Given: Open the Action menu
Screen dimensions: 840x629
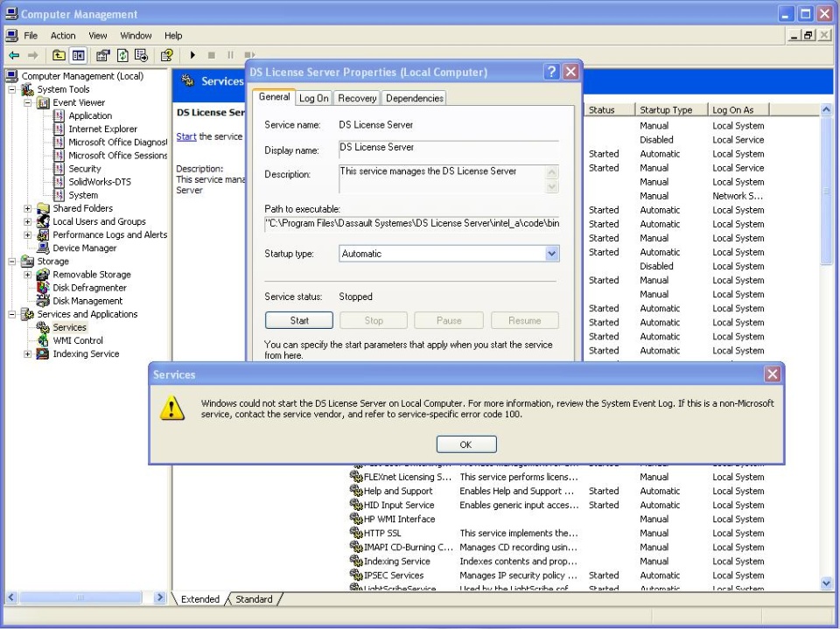Looking at the screenshot, I should pos(63,35).
